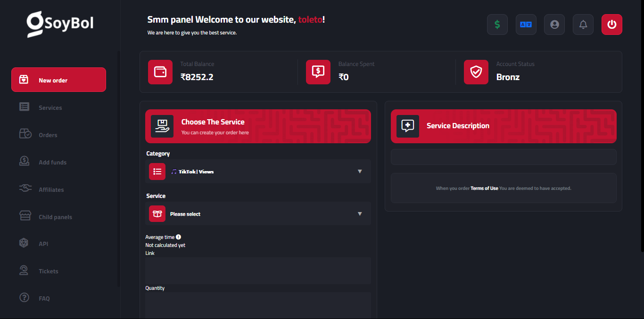This screenshot has height=319, width=644.
Task: Open the language translate icon
Action: click(x=526, y=25)
